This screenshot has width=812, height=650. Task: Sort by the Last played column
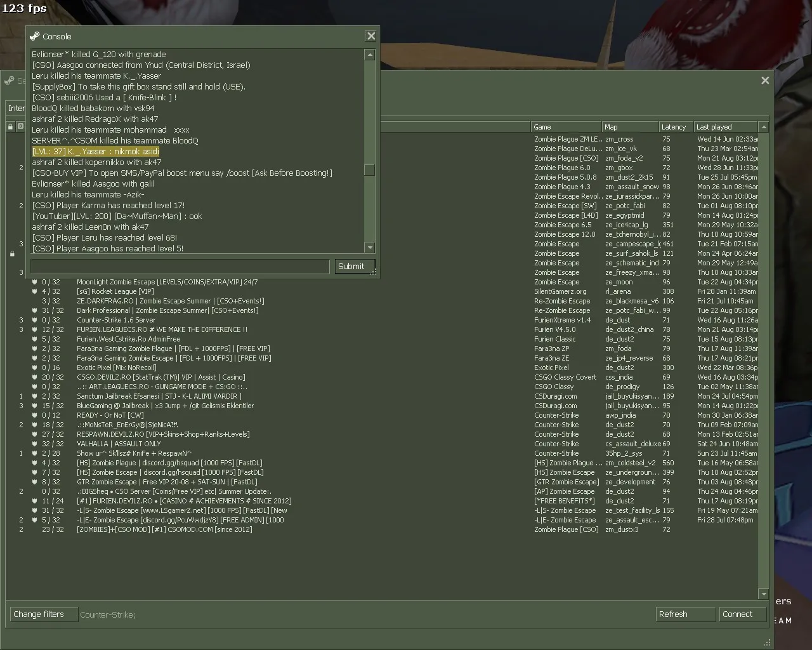coord(726,127)
